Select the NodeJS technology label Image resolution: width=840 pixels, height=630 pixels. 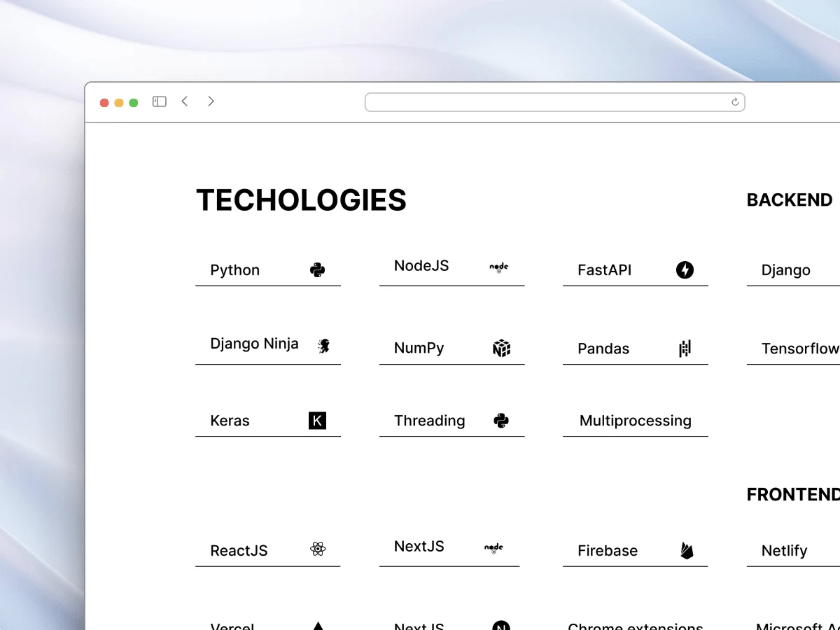point(421,266)
